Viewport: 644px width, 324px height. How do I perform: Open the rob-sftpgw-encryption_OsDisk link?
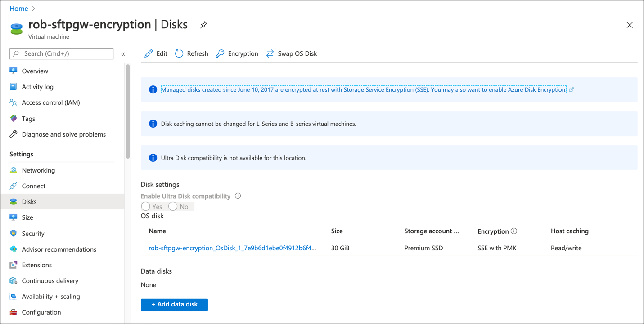(x=232, y=248)
